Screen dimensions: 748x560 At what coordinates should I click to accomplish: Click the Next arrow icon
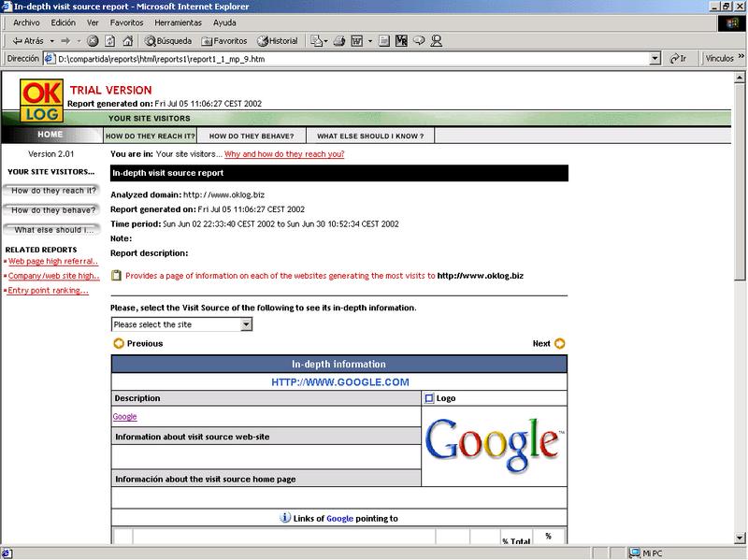pyautogui.click(x=559, y=343)
